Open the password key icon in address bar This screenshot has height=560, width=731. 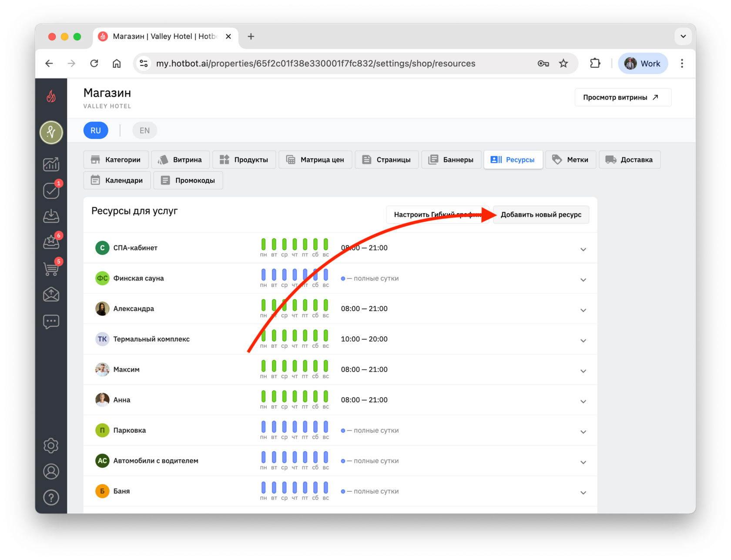click(x=543, y=64)
